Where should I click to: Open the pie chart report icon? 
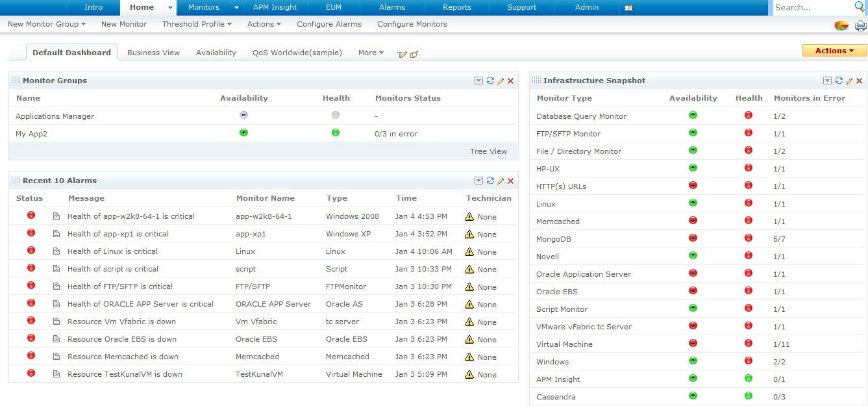(841, 26)
